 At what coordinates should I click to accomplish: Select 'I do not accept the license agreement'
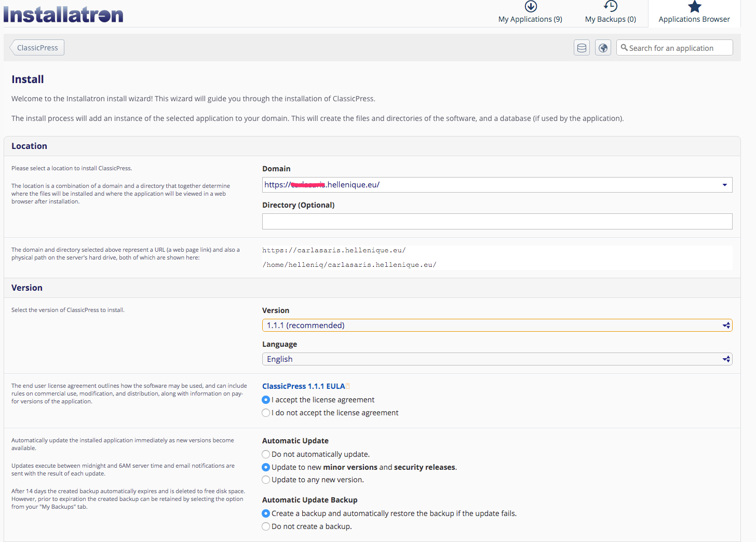coord(266,413)
